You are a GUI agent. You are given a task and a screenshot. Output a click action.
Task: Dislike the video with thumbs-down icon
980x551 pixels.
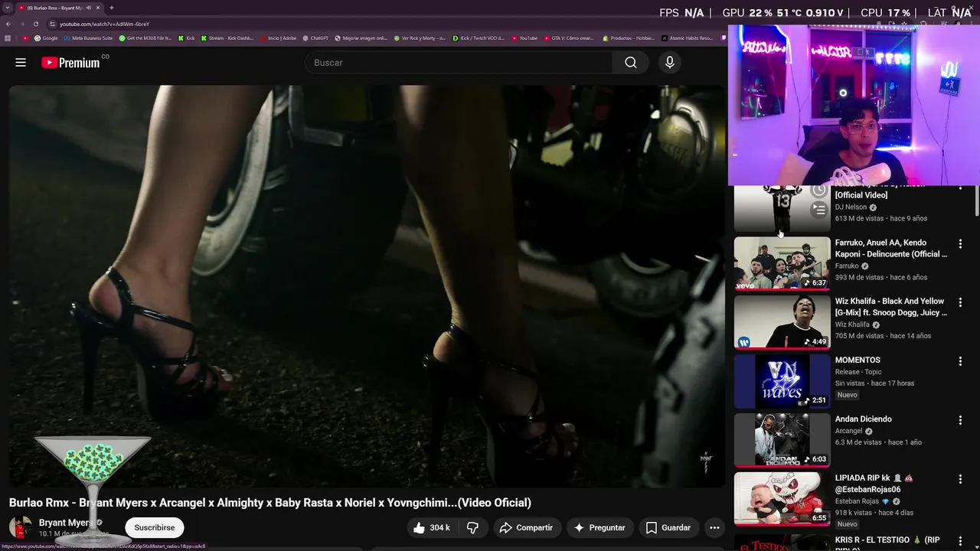473,527
